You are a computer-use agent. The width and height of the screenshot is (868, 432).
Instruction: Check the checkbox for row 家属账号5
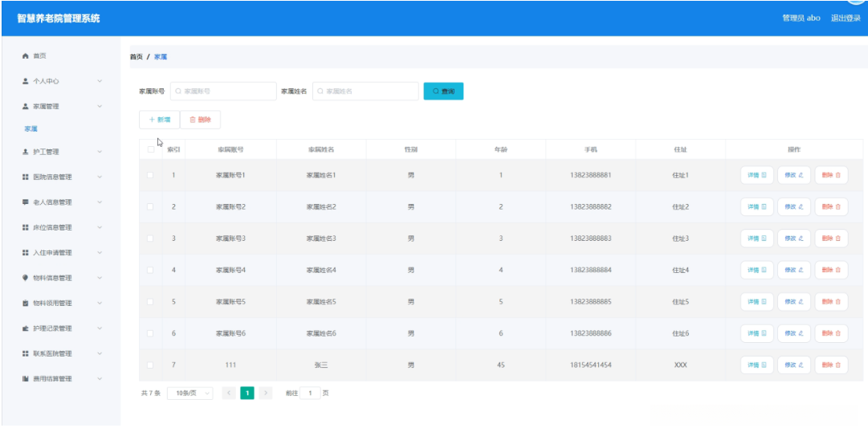point(150,302)
